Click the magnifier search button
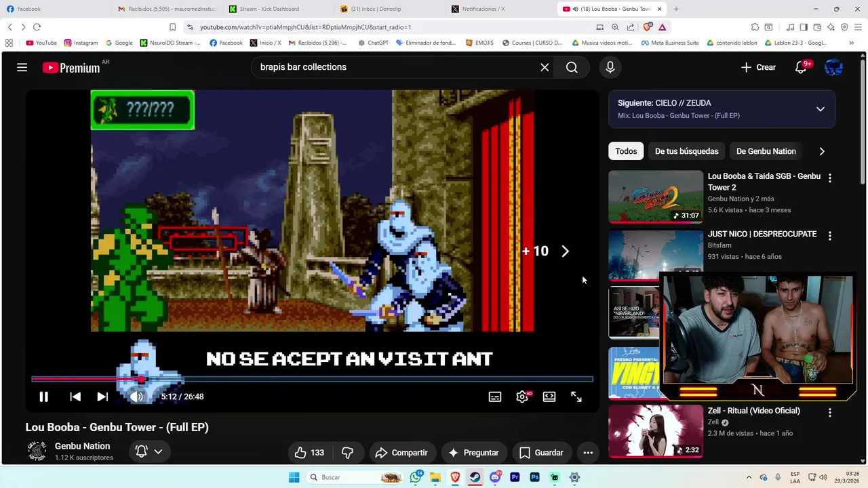The image size is (868, 488). pyautogui.click(x=572, y=67)
